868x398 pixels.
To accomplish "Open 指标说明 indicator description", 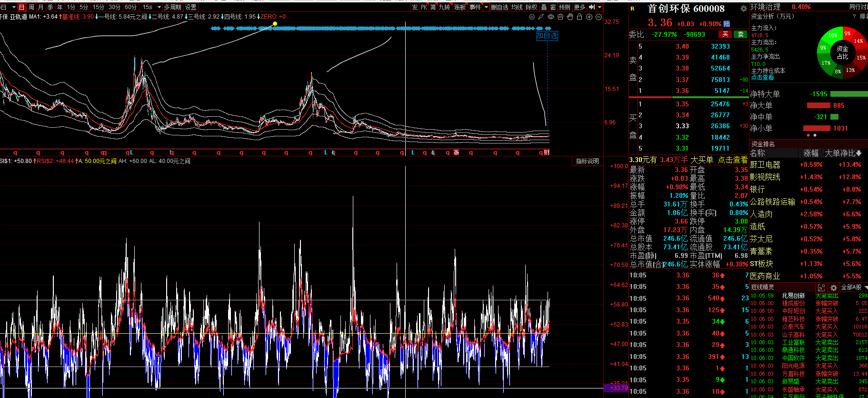I will [587, 161].
